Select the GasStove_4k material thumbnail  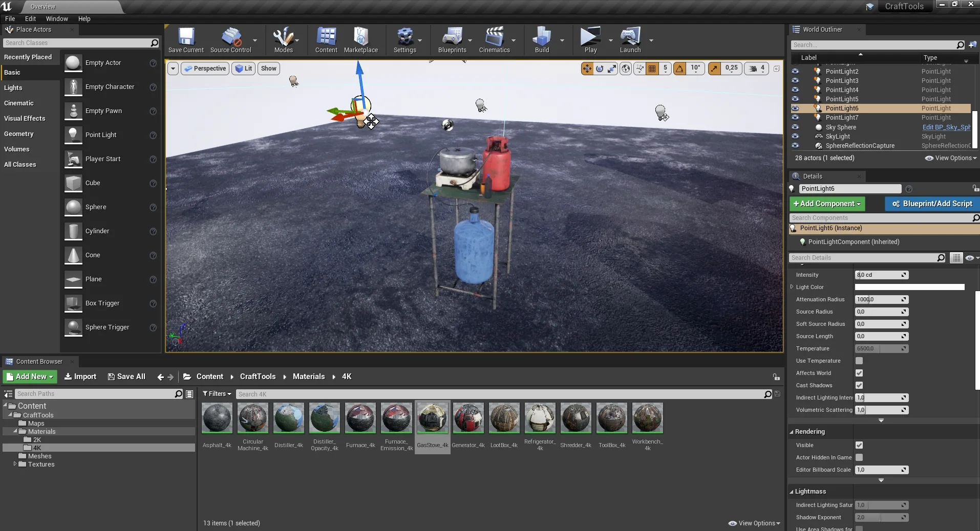point(432,418)
